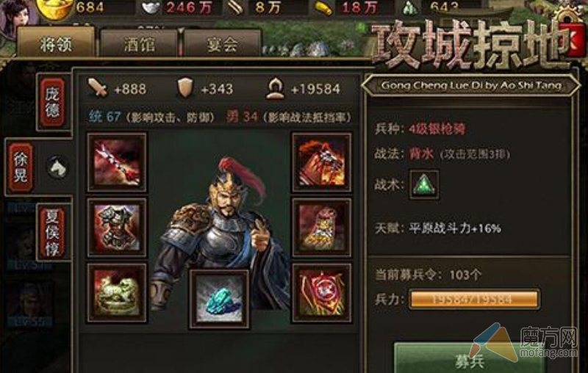Screen dimensions: 588x373
Task: Select general 庞德 from the list
Action: (52, 102)
